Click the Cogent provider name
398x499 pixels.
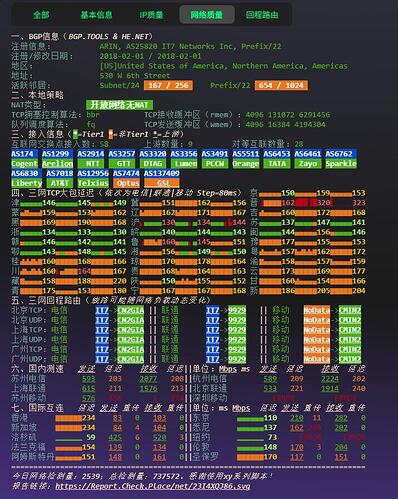click(x=24, y=164)
